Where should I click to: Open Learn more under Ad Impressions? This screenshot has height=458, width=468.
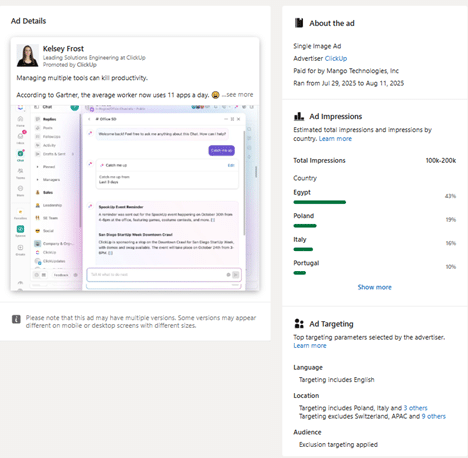pos(335,139)
